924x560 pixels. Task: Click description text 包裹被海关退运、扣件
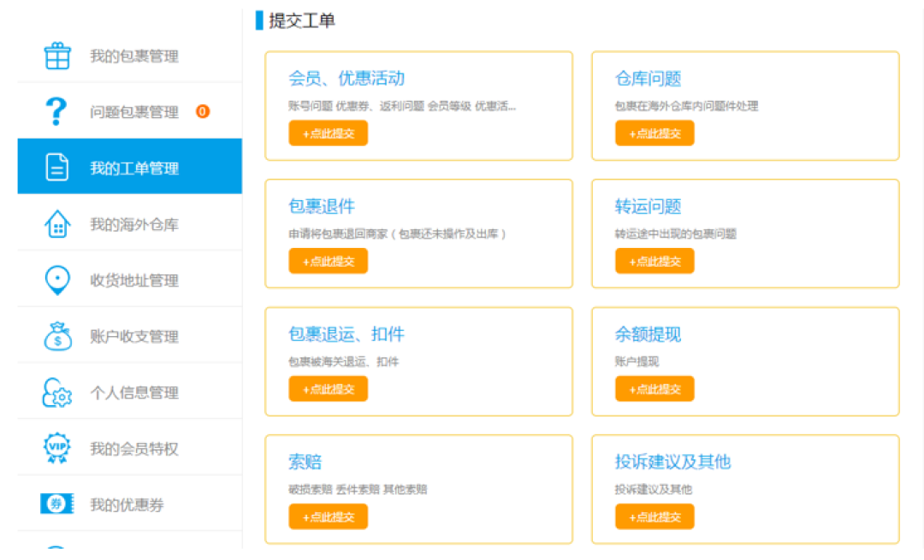point(344,362)
